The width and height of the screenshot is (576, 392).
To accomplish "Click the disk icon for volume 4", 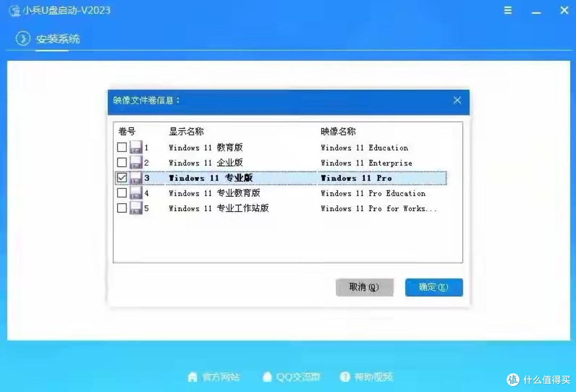I will pos(135,193).
